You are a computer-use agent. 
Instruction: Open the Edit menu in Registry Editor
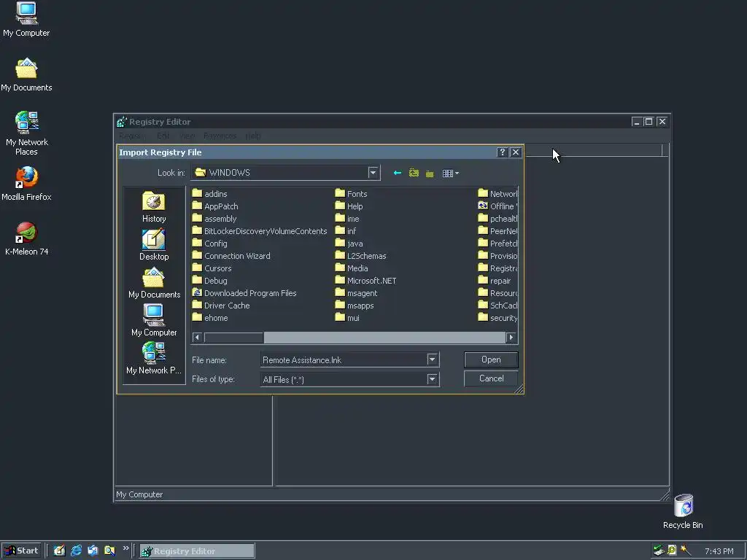tap(163, 136)
